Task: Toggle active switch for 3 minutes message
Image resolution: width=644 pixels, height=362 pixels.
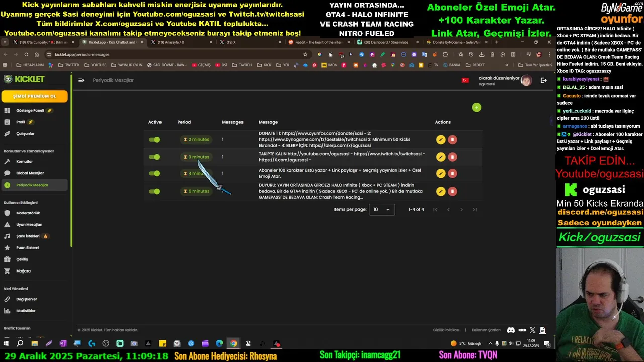Action: pyautogui.click(x=154, y=157)
